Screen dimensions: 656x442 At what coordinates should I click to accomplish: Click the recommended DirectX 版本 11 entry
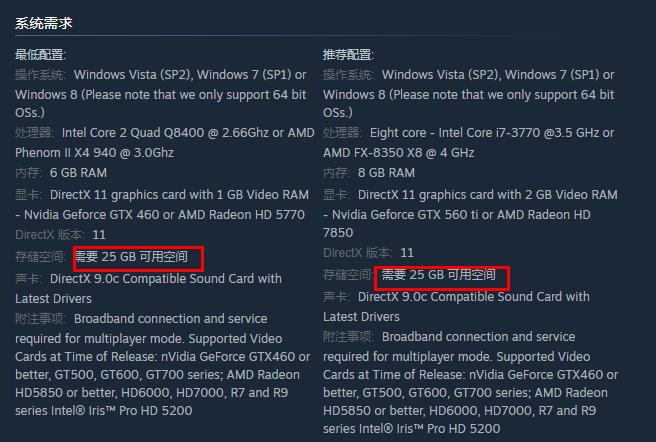tap(368, 252)
